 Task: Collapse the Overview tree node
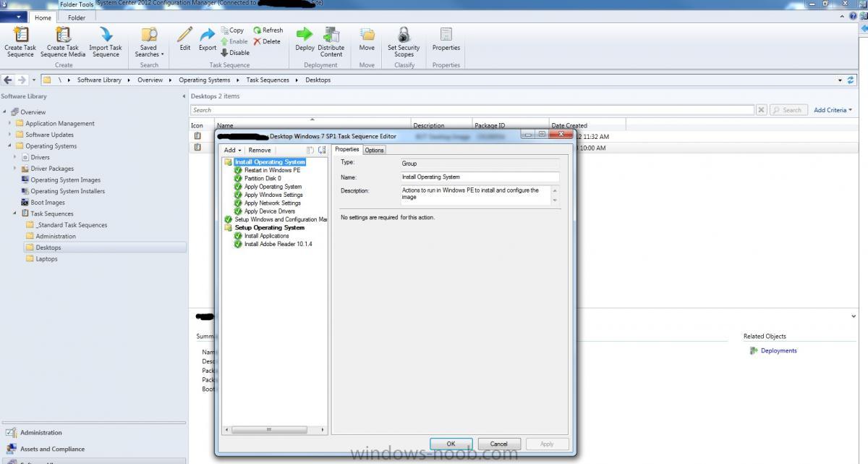coord(5,111)
